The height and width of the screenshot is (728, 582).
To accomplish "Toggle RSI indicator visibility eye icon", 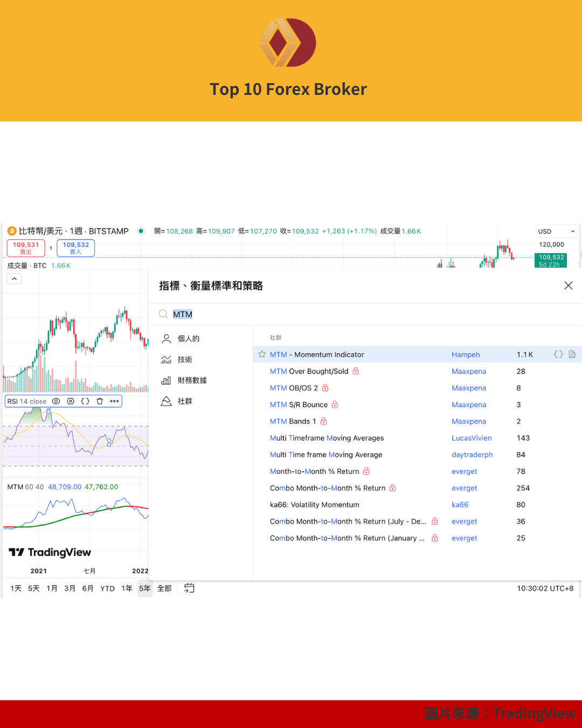I will point(56,401).
